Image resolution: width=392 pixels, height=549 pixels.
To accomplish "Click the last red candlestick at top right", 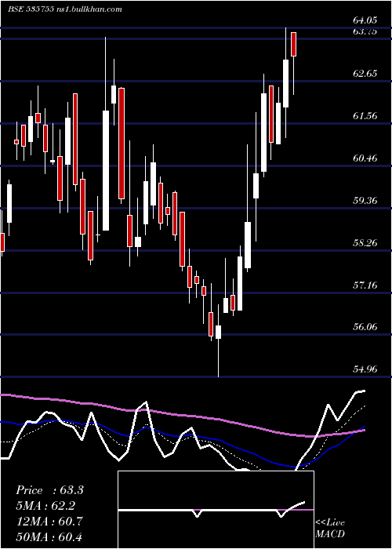I will (293, 44).
